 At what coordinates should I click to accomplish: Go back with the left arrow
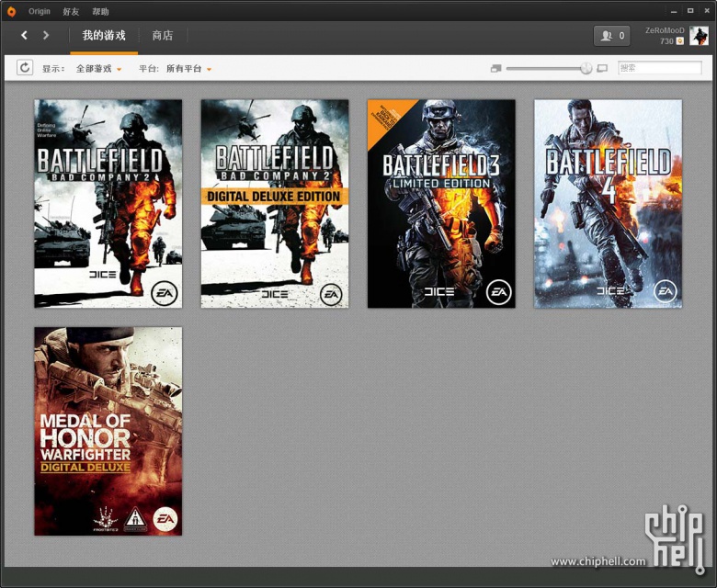(x=24, y=35)
